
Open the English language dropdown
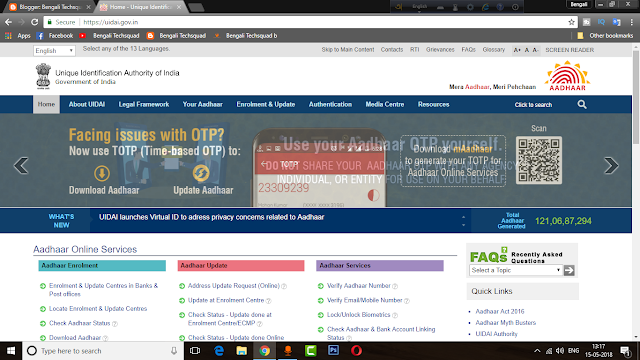[54, 51]
